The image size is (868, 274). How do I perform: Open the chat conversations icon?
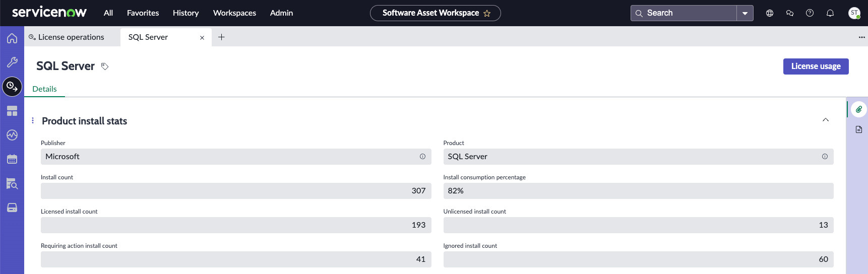790,13
